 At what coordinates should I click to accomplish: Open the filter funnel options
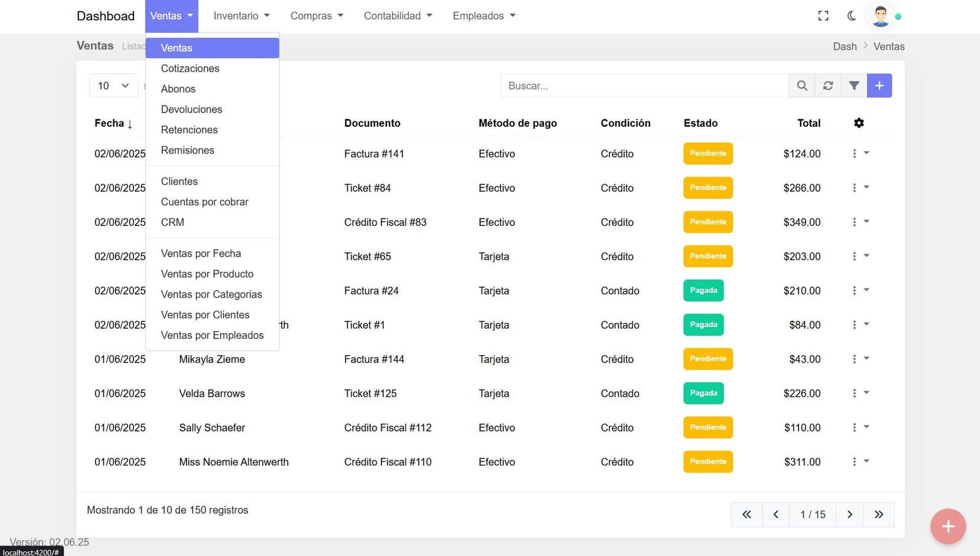(x=854, y=86)
